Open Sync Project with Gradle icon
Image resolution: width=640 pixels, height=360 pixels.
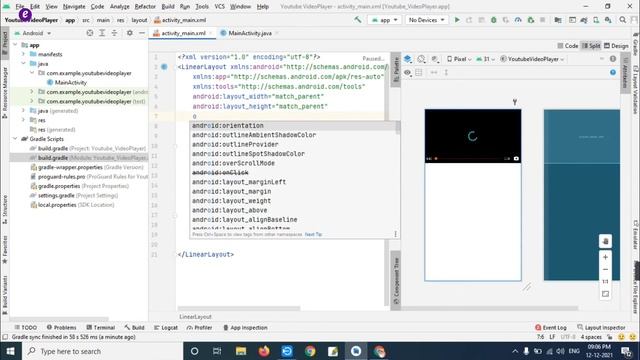(x=584, y=20)
